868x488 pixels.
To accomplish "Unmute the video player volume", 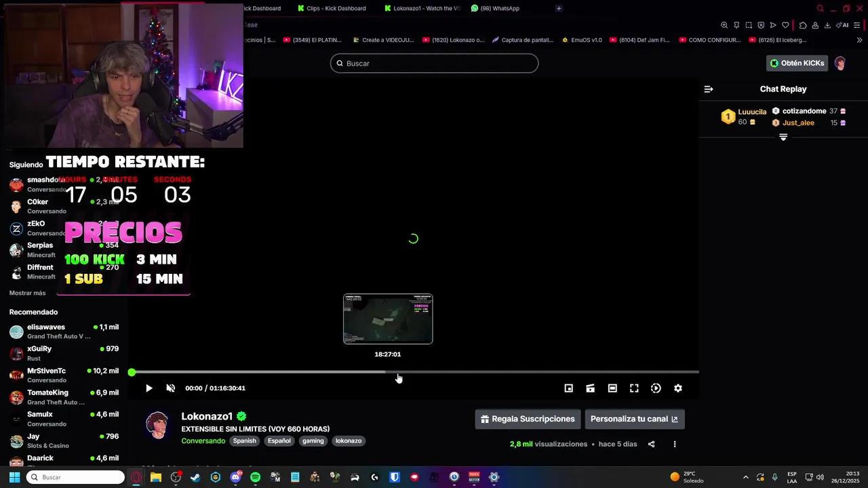I will (x=170, y=388).
